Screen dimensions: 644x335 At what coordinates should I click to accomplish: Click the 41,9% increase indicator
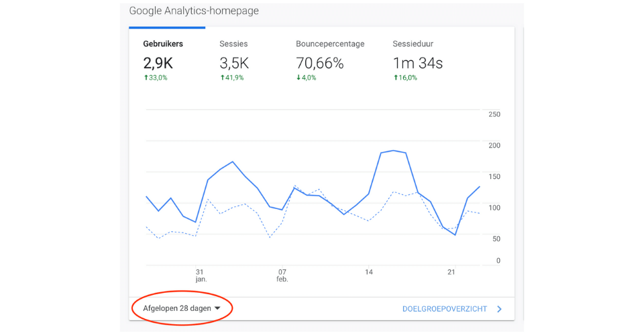231,78
